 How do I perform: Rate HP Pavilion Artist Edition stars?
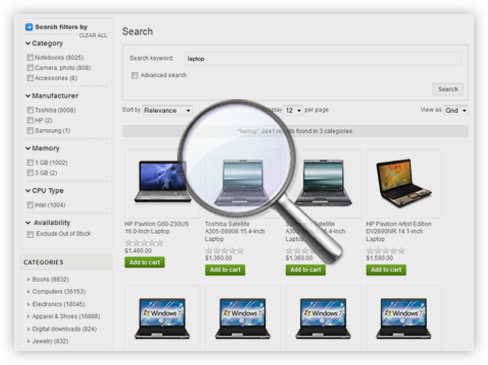pos(386,251)
